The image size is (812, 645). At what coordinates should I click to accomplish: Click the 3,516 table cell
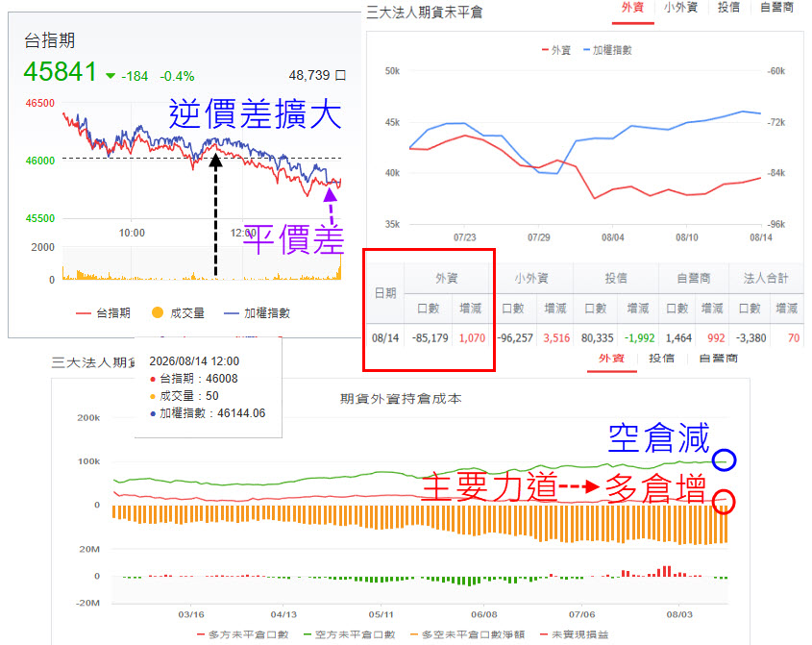click(556, 338)
